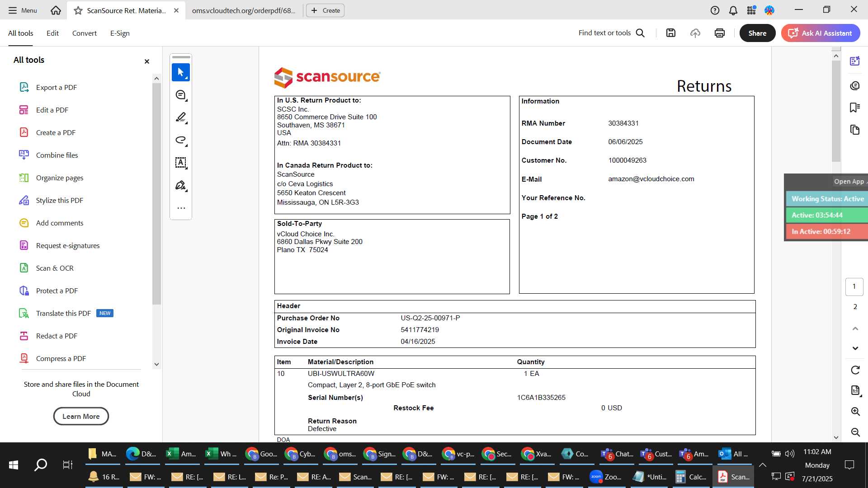Upload file to cloud icon
Viewport: 868px width, 488px height.
pos(695,33)
